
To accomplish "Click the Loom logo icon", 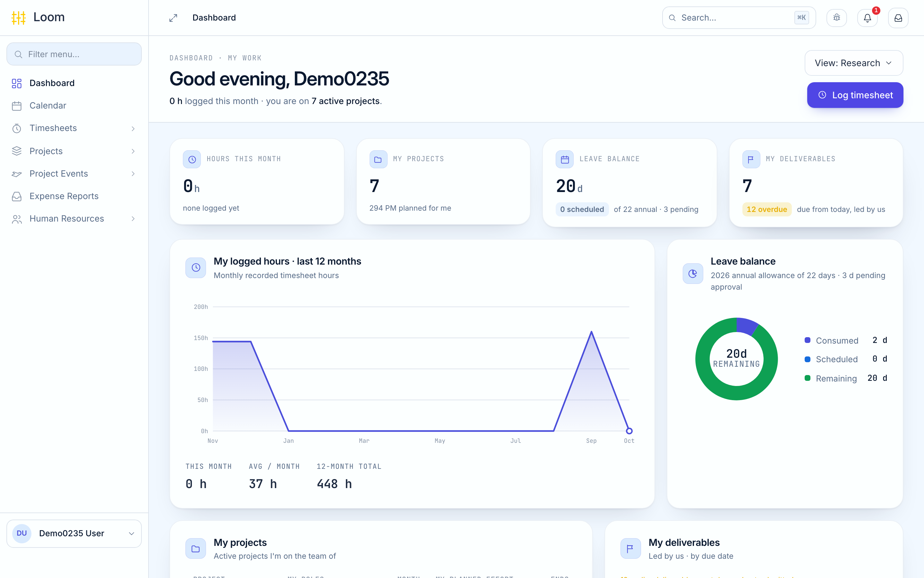I will [18, 18].
